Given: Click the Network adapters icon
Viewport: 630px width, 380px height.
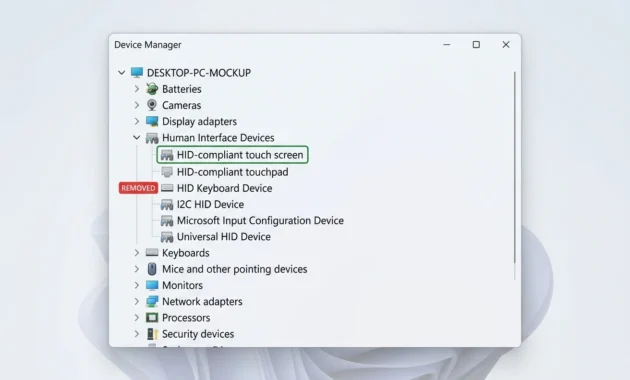Looking at the screenshot, I should click(x=152, y=301).
